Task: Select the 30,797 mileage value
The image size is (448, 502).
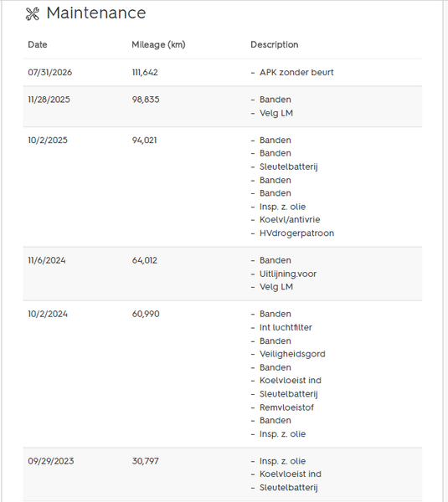Action: coord(146,461)
